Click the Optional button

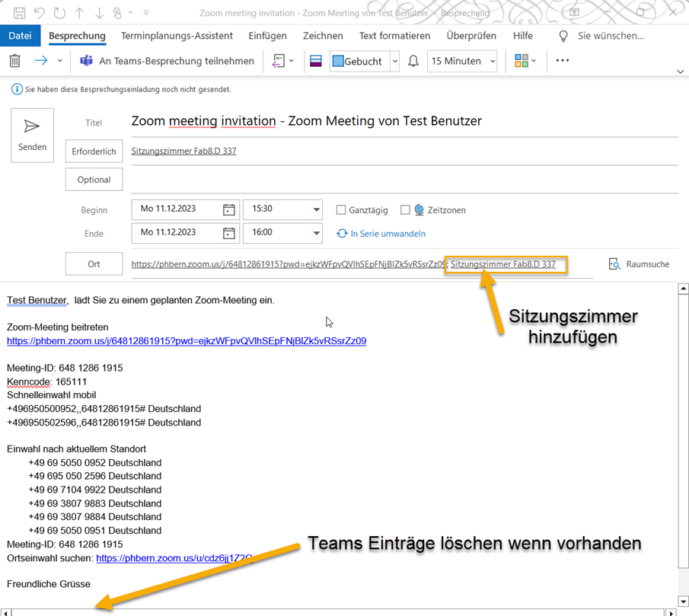(x=94, y=180)
